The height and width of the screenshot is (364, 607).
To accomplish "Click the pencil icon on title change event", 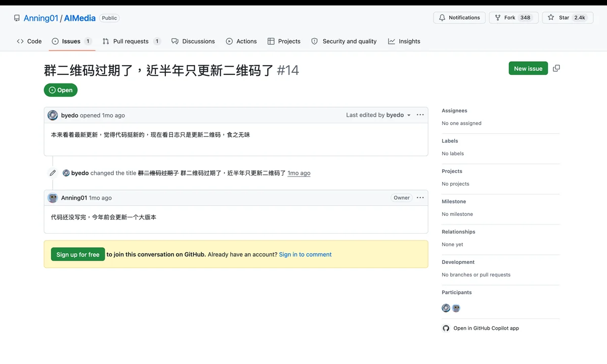I will 53,173.
